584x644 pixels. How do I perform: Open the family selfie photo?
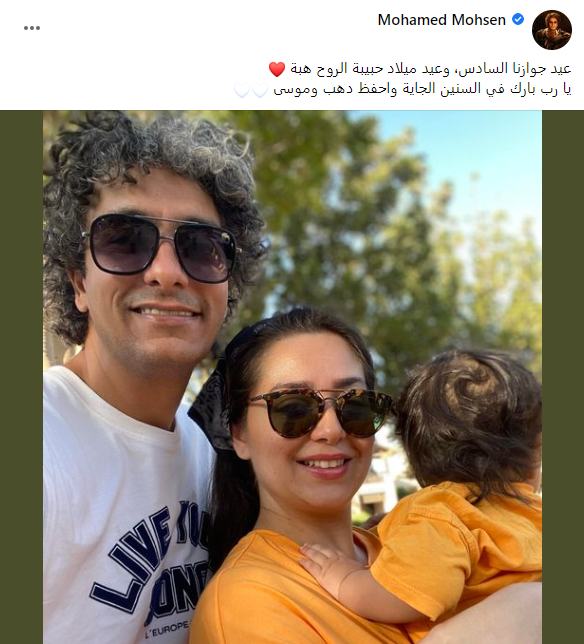[x=292, y=377]
